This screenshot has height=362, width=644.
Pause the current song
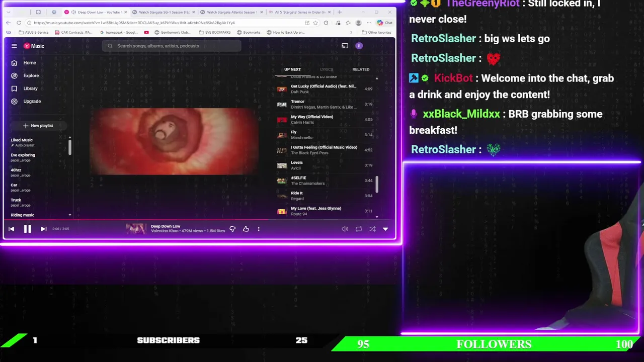point(27,229)
